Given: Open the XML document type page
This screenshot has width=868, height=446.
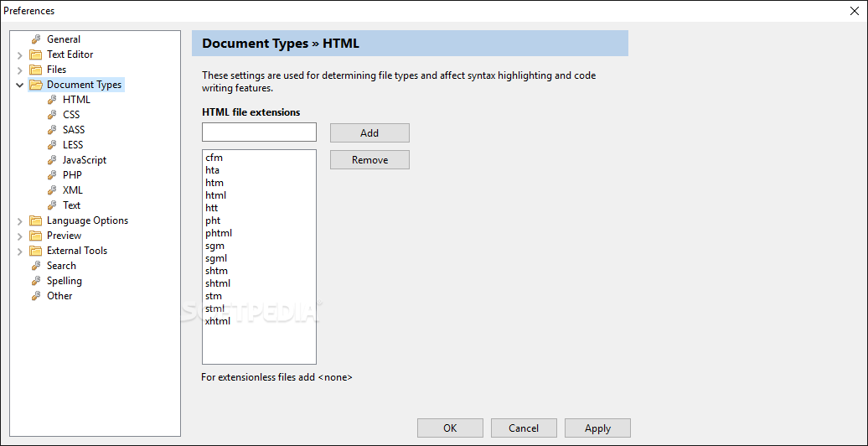Looking at the screenshot, I should (73, 190).
